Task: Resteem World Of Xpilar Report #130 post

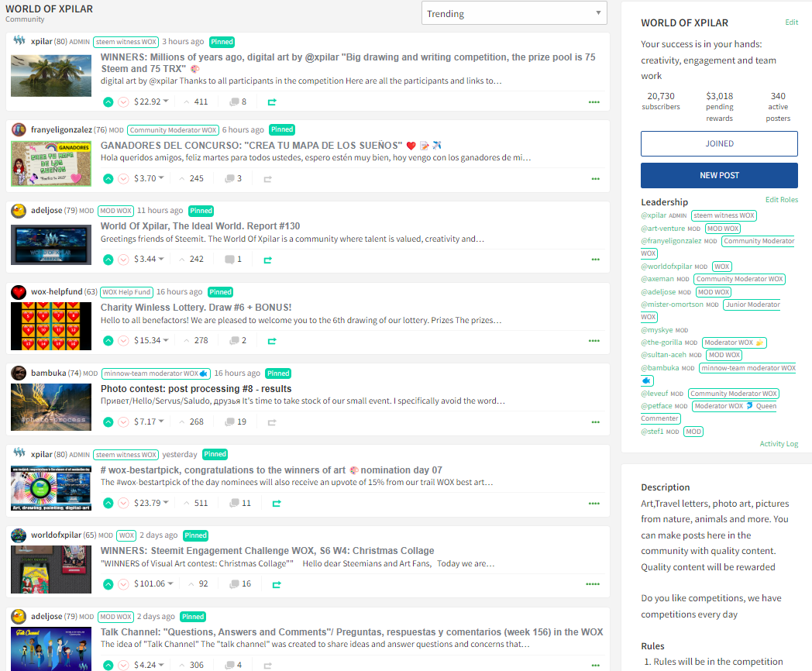Action: click(x=268, y=260)
